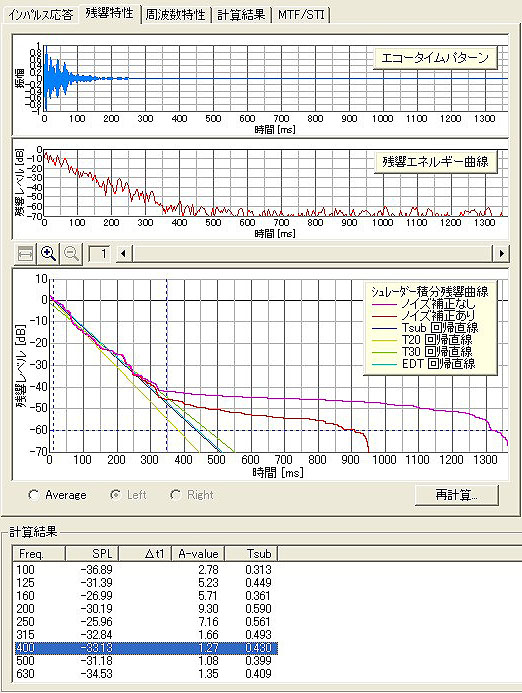
Task: Select the 200 Hz result row
Action: point(145,609)
